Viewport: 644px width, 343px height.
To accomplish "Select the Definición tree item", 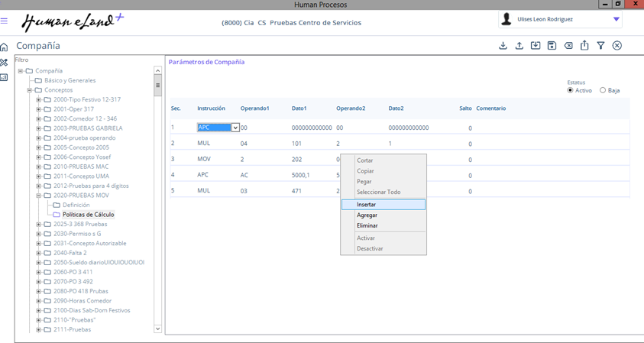I will tap(76, 205).
